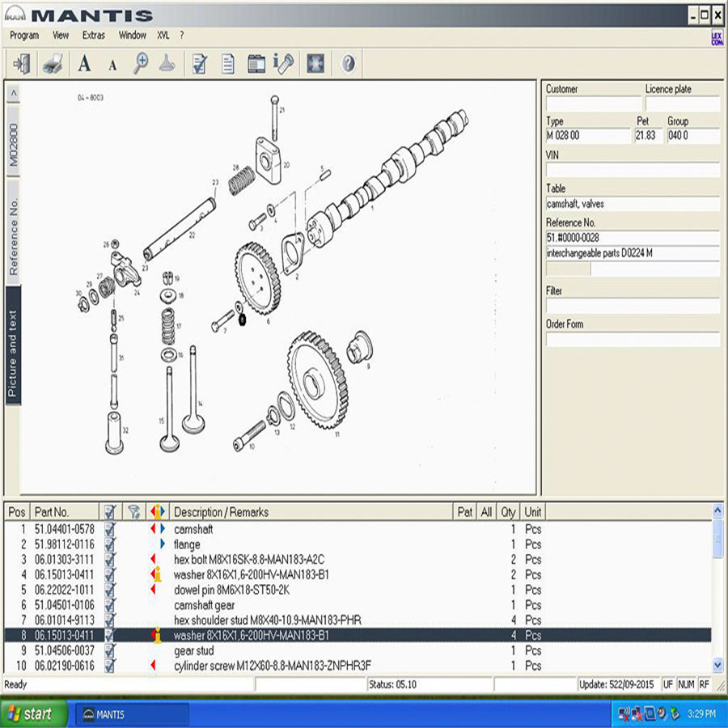The width and height of the screenshot is (728, 728).
Task: Click the Unit column header
Action: tap(532, 512)
